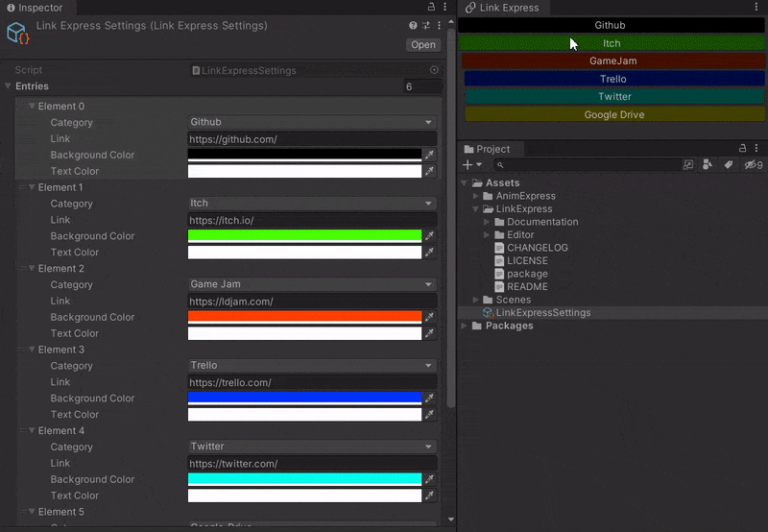Click the Open button

point(423,44)
